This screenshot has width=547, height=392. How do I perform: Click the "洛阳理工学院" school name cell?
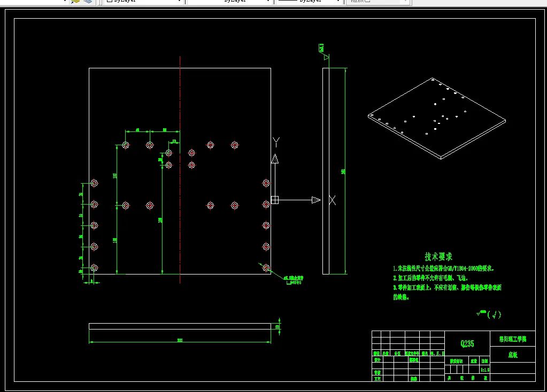point(513,339)
